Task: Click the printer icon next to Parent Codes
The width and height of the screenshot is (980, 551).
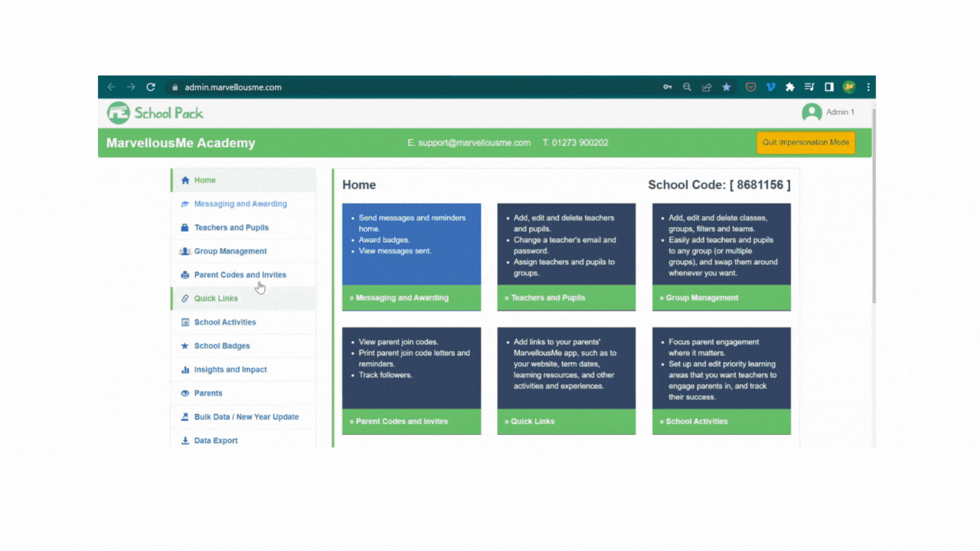Action: tap(185, 275)
